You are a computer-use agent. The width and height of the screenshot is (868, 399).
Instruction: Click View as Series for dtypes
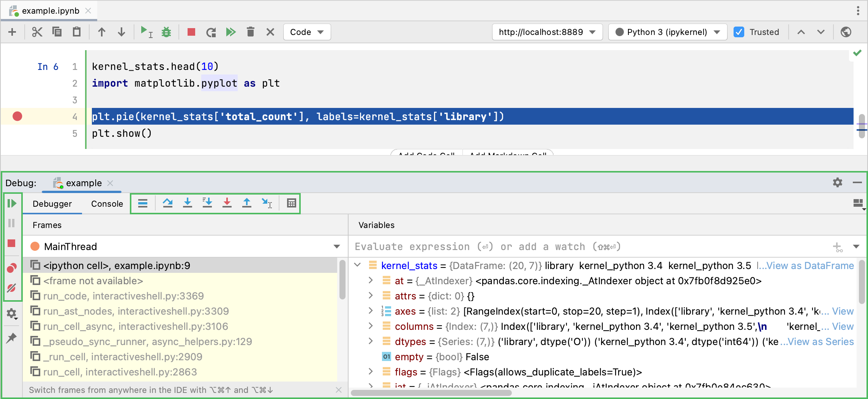click(x=819, y=342)
